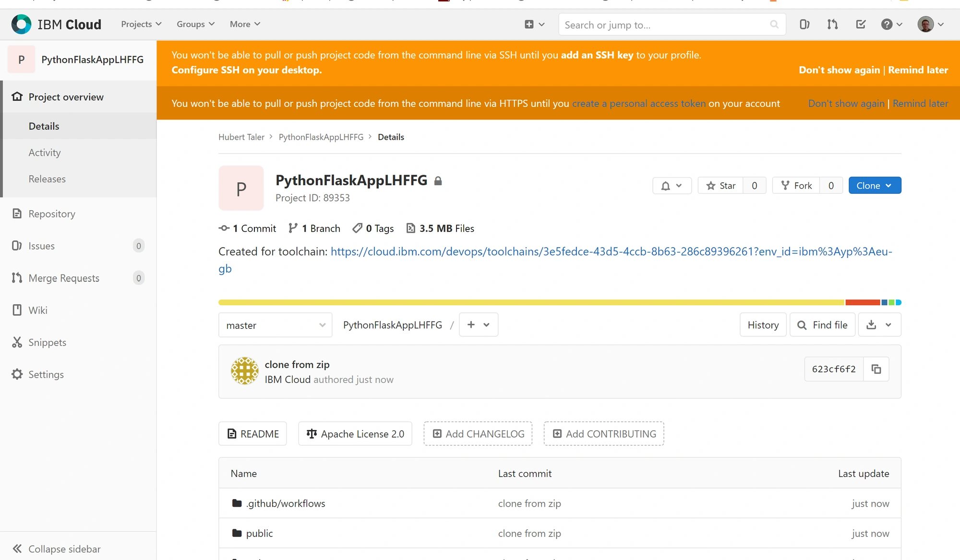The height and width of the screenshot is (560, 960).
Task: Click the notification bell dropdown
Action: click(x=672, y=186)
